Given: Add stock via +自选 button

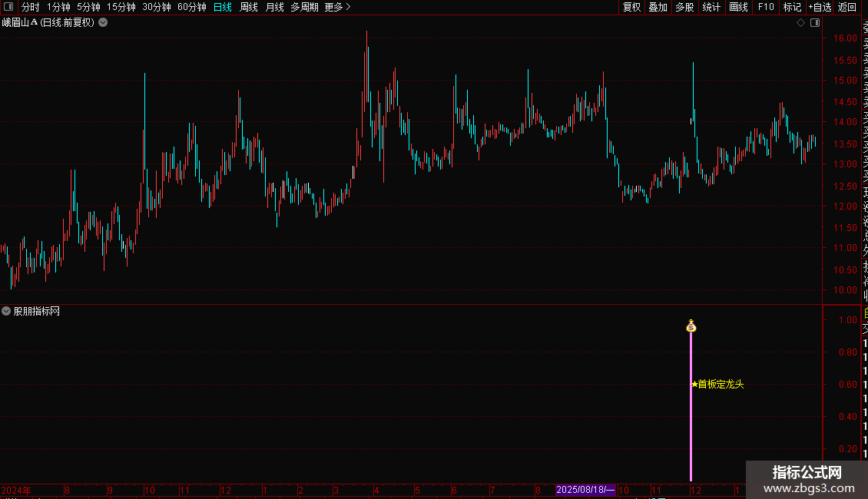Looking at the screenshot, I should [x=820, y=7].
